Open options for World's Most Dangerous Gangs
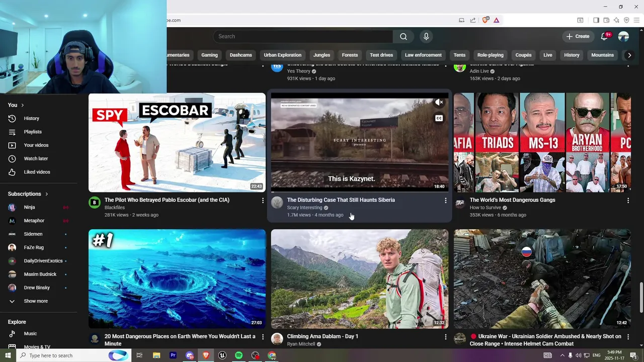Viewport: 644px width, 362px height. [x=628, y=201]
